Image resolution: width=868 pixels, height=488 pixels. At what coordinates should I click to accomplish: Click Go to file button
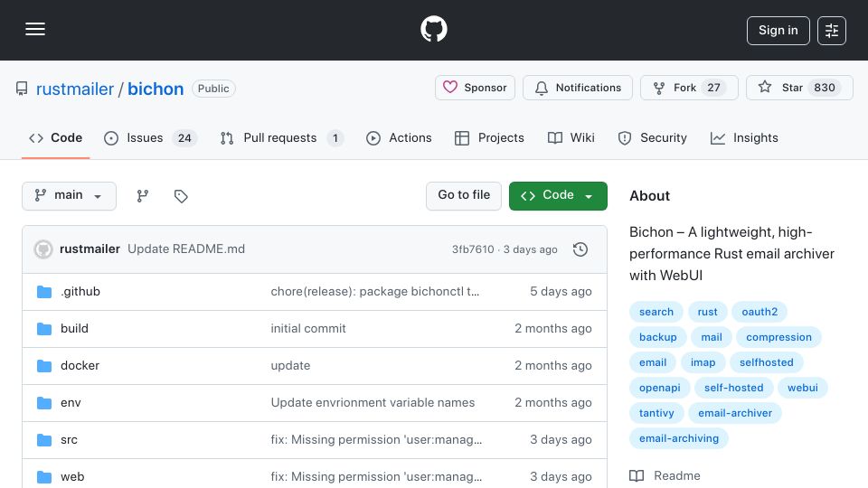coord(464,196)
